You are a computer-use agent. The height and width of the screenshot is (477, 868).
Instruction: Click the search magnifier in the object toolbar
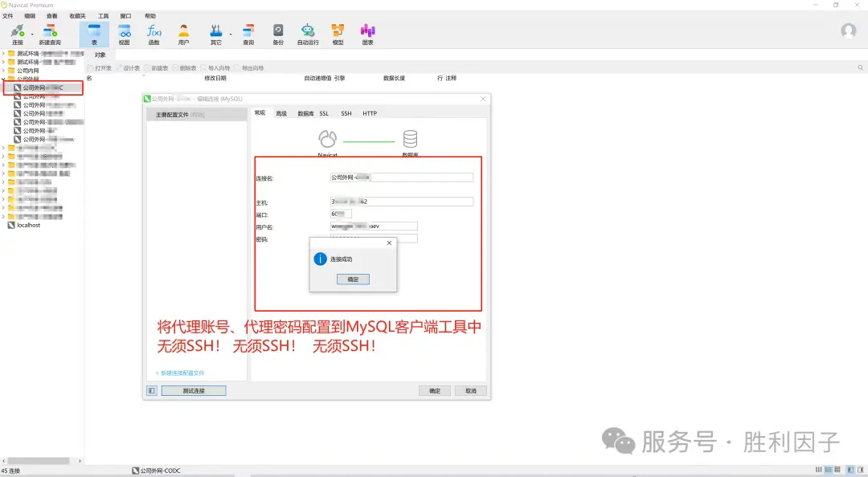click(860, 67)
